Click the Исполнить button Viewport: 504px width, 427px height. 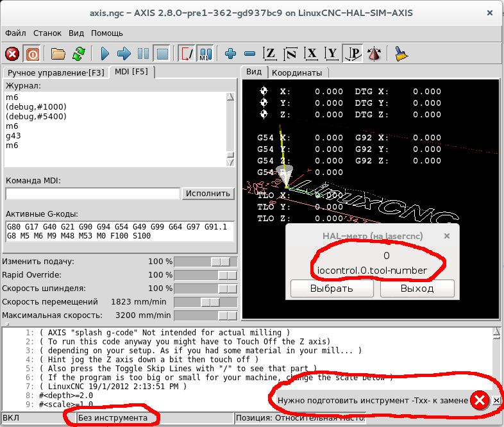point(208,194)
